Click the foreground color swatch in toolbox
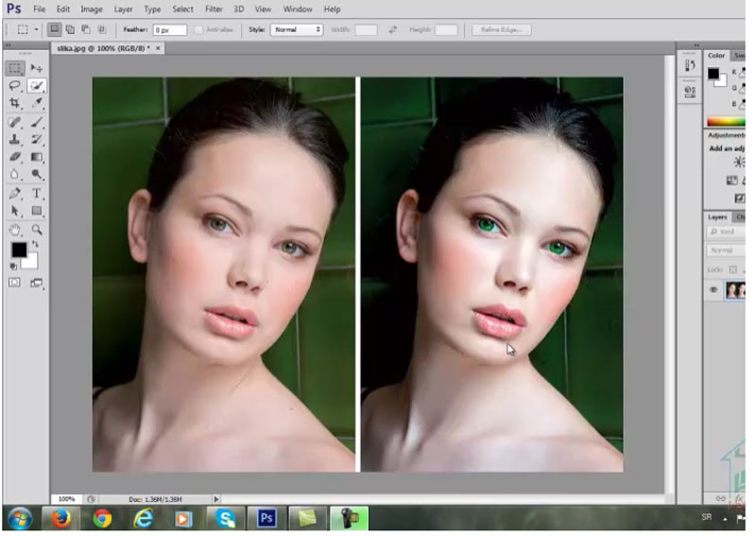The image size is (756, 536). coord(17,250)
